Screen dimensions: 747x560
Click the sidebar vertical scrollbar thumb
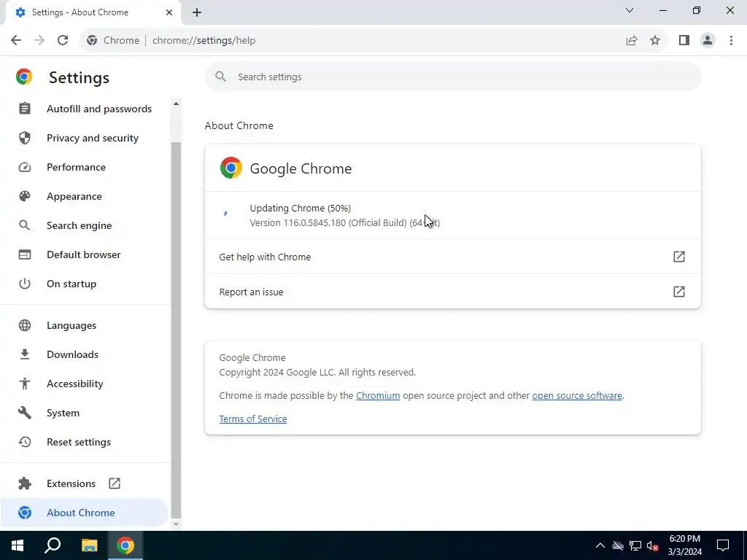tap(176, 330)
